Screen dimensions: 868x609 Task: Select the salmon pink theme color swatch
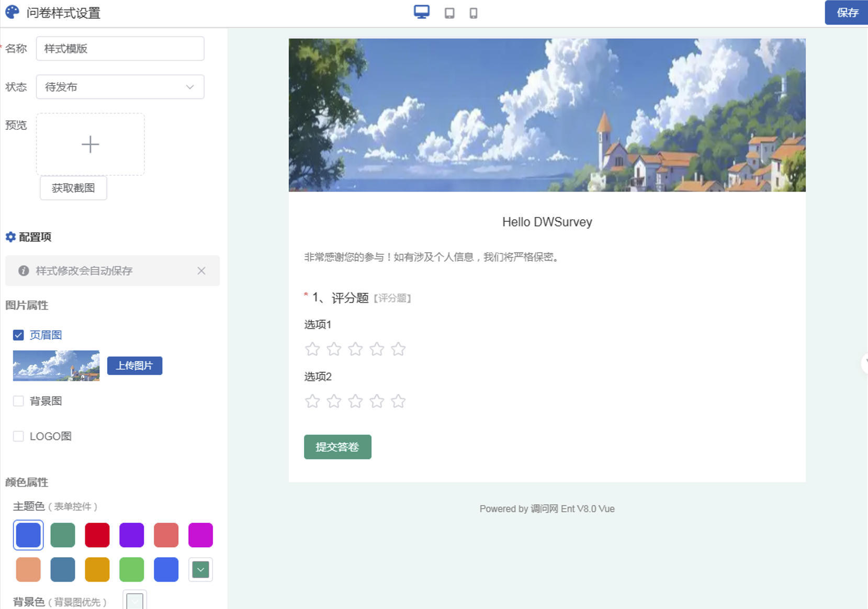(166, 535)
